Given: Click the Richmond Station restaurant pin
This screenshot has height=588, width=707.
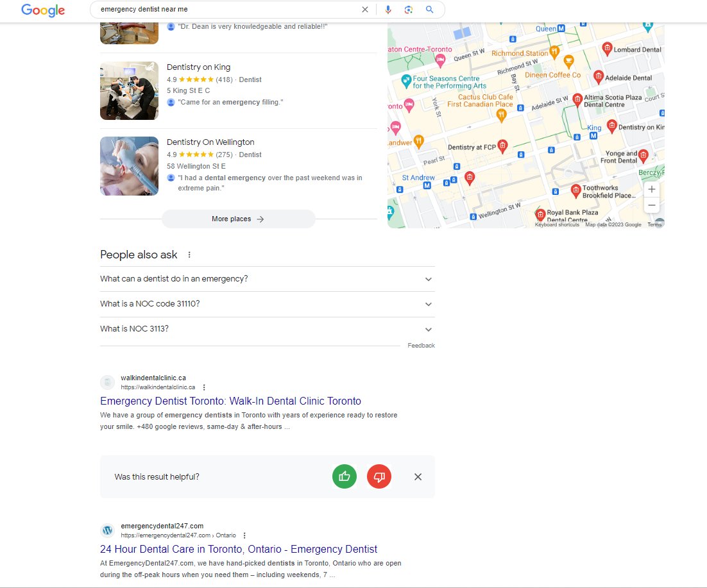Looking at the screenshot, I should 554,52.
